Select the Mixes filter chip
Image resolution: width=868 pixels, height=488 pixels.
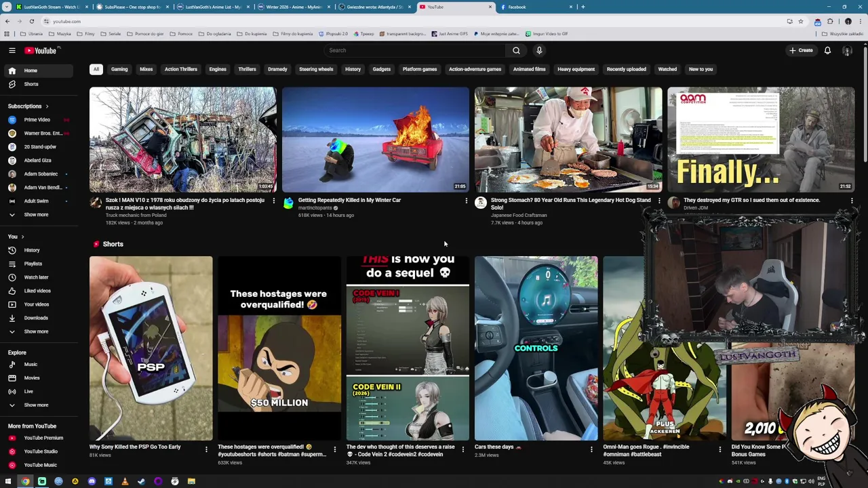pyautogui.click(x=146, y=69)
